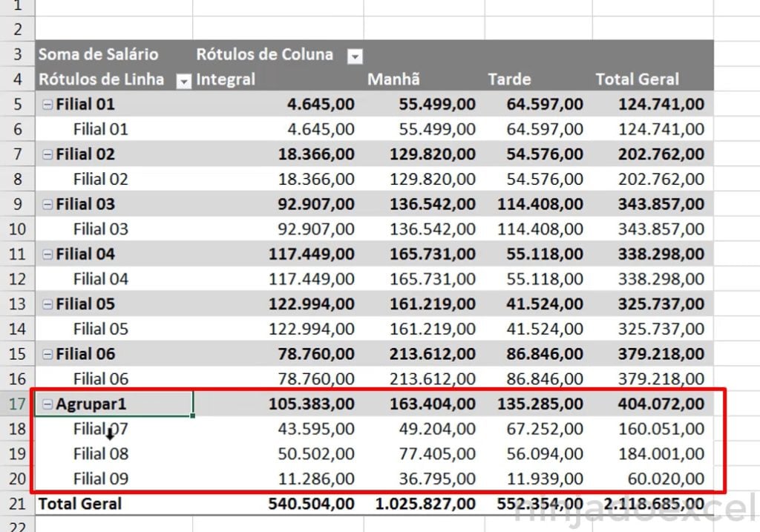Screen dimensions: 760x532
Task: Select the Tarde column label
Action: (508, 79)
